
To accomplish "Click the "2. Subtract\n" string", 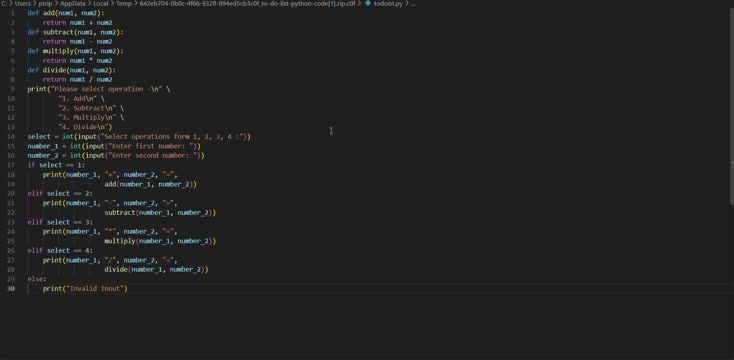I will click(x=87, y=108).
